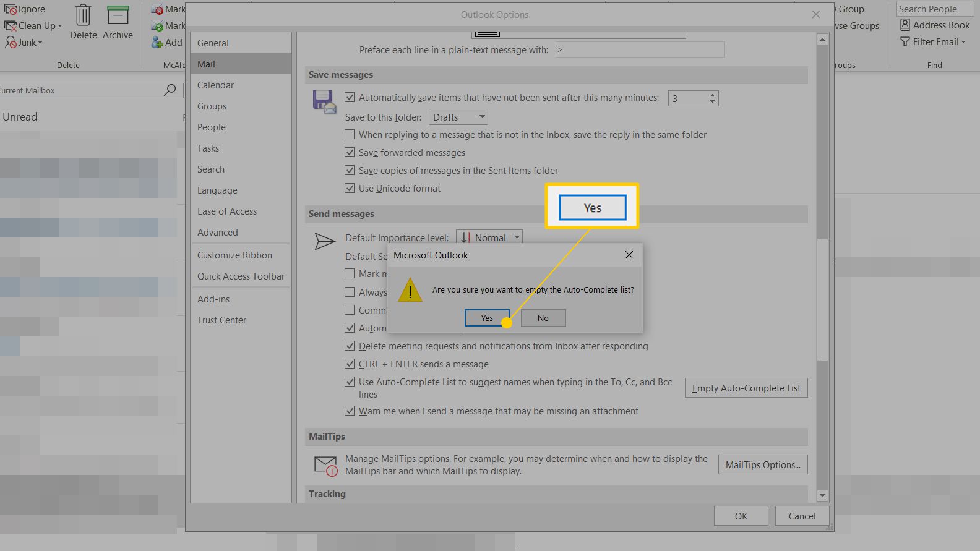
Task: Select the Language category
Action: [x=241, y=190]
